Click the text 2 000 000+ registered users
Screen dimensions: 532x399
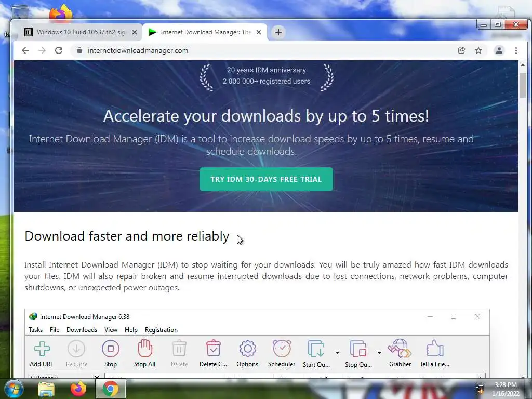point(267,82)
